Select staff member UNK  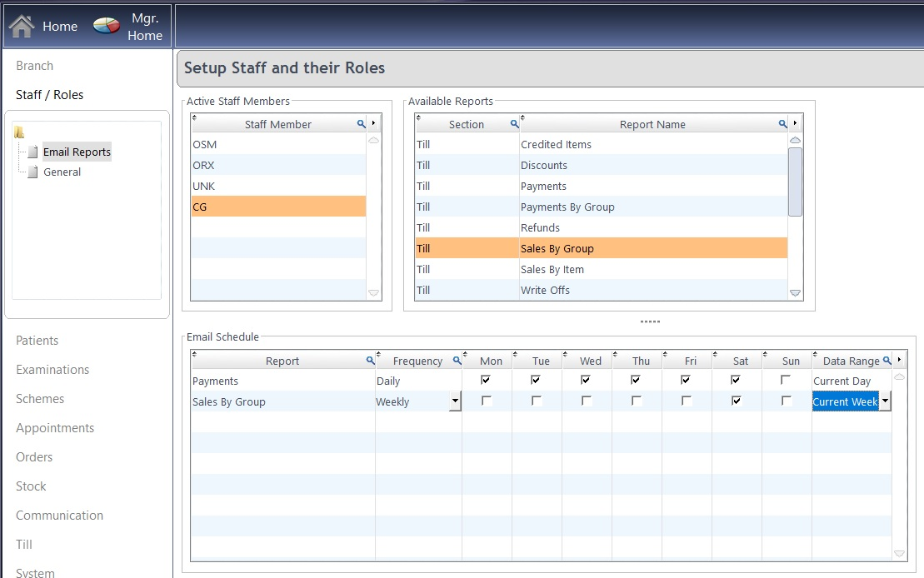point(278,186)
